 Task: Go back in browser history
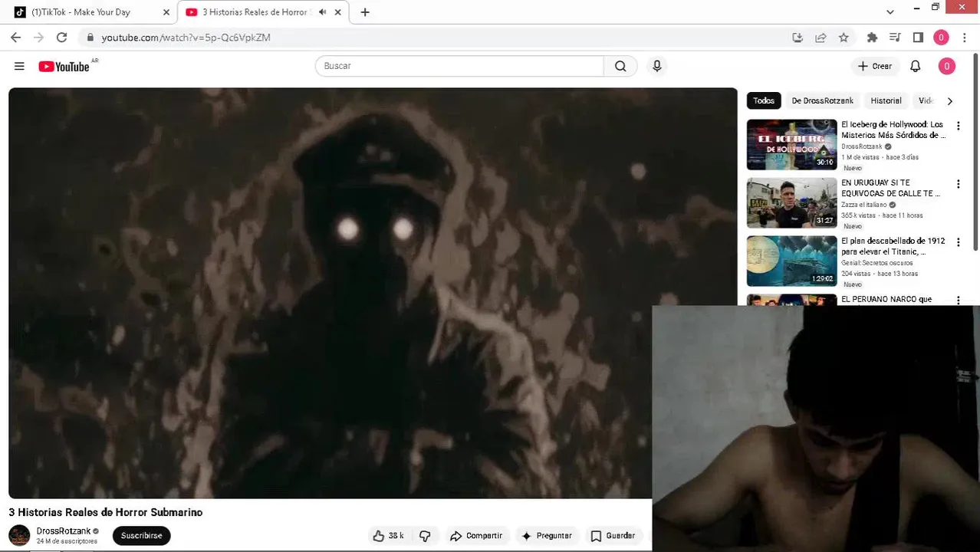tap(15, 37)
